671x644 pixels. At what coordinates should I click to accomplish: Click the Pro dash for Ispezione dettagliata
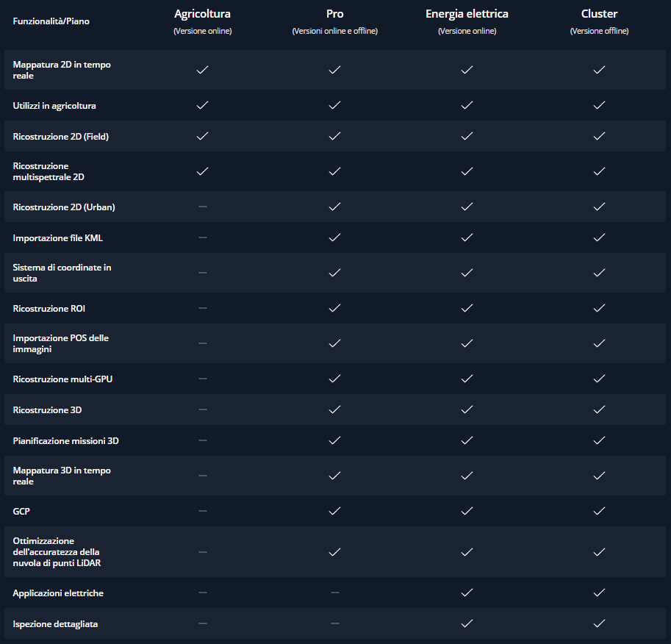335,623
